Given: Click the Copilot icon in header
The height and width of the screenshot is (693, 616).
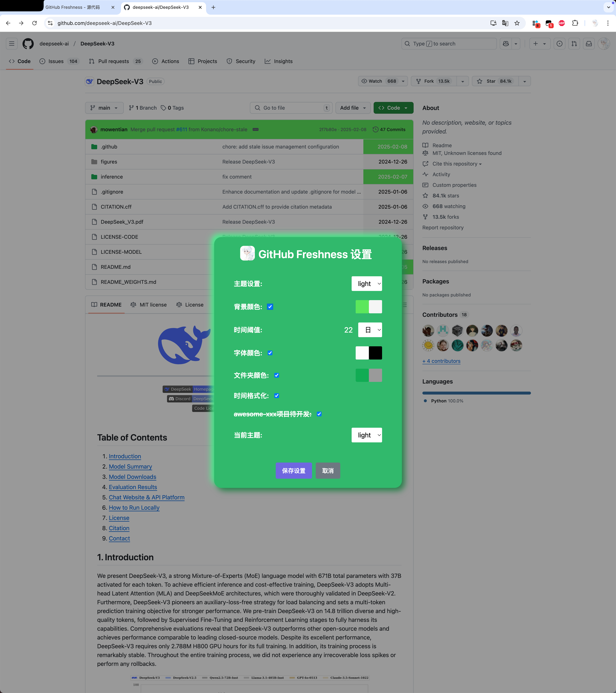Looking at the screenshot, I should (x=505, y=44).
